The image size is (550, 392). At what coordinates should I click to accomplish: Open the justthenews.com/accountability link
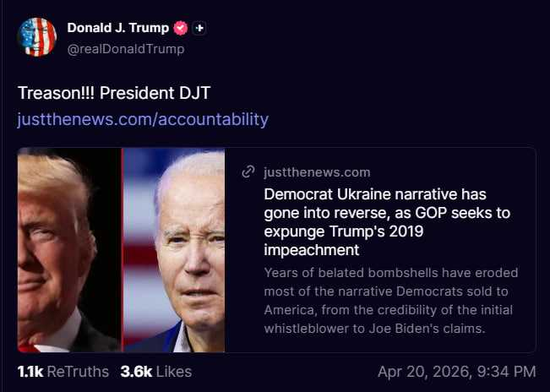point(142,119)
